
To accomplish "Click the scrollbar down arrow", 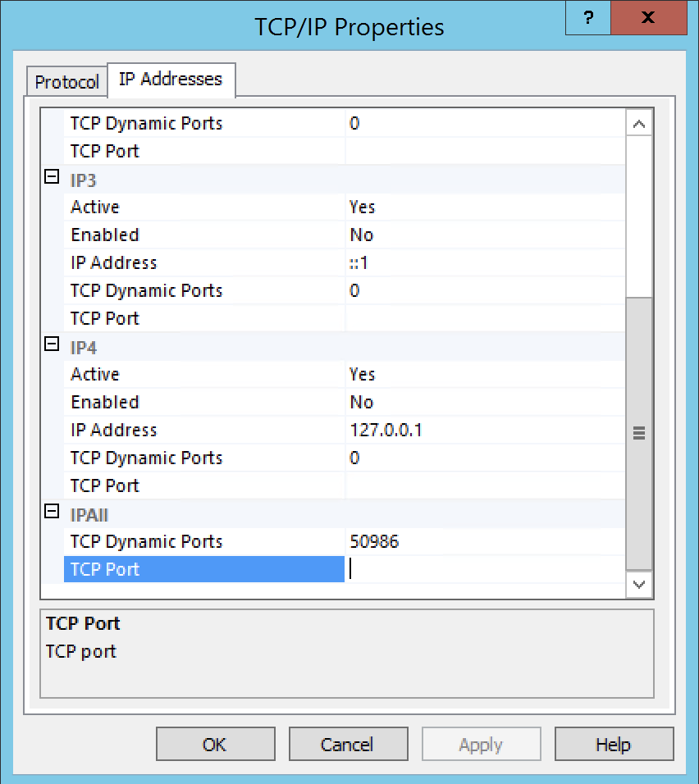I will [x=639, y=585].
